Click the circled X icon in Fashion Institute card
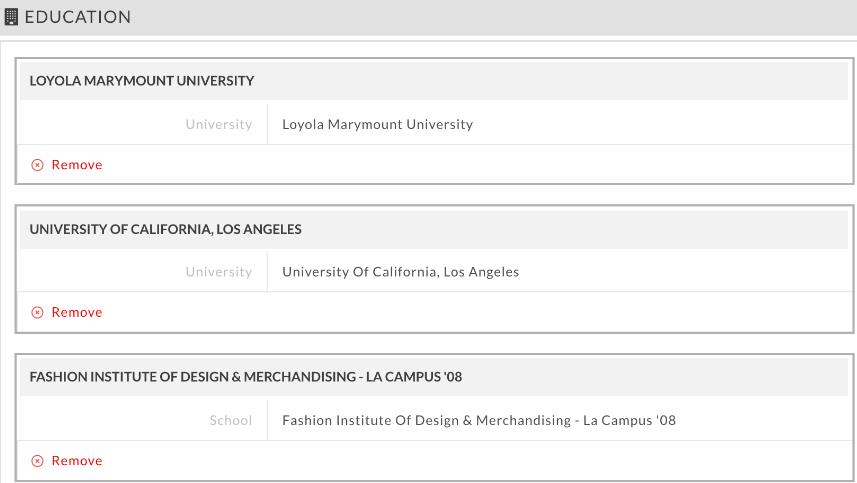Viewport: 857px width, 483px height. [x=37, y=461]
